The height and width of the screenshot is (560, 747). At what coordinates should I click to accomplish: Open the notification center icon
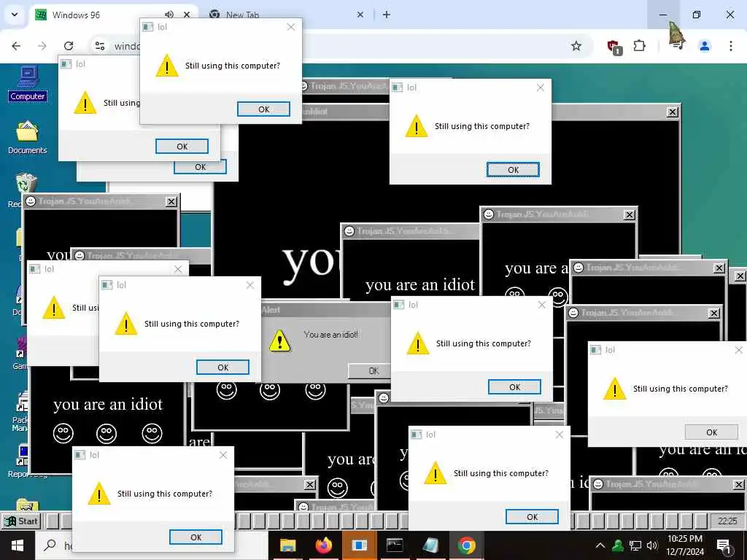point(724,545)
